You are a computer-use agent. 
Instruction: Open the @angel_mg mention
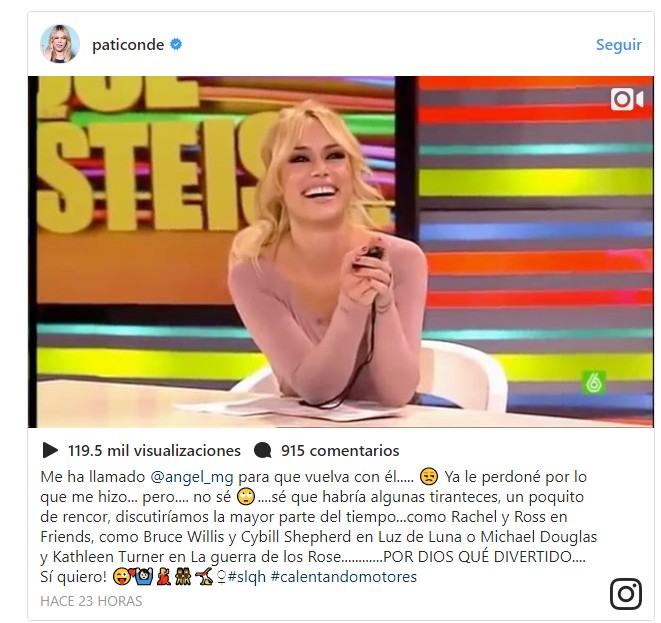[192, 477]
